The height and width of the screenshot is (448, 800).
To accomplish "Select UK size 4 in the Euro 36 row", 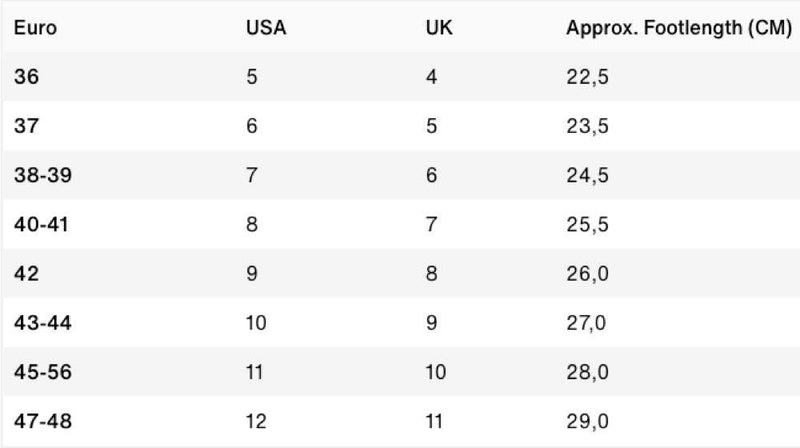I will [431, 77].
